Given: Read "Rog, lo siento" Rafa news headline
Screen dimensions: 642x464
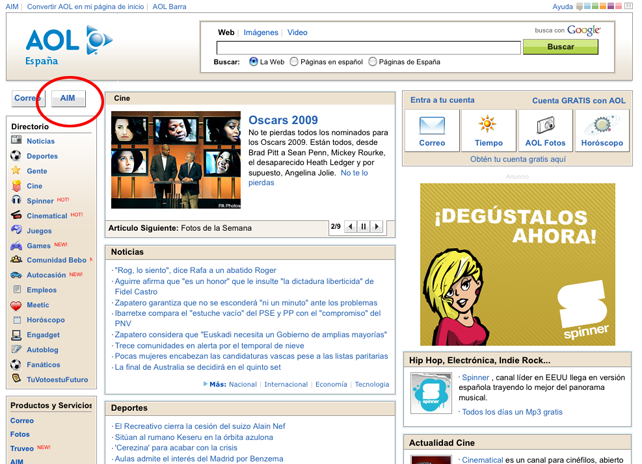Looking at the screenshot, I should (x=195, y=270).
